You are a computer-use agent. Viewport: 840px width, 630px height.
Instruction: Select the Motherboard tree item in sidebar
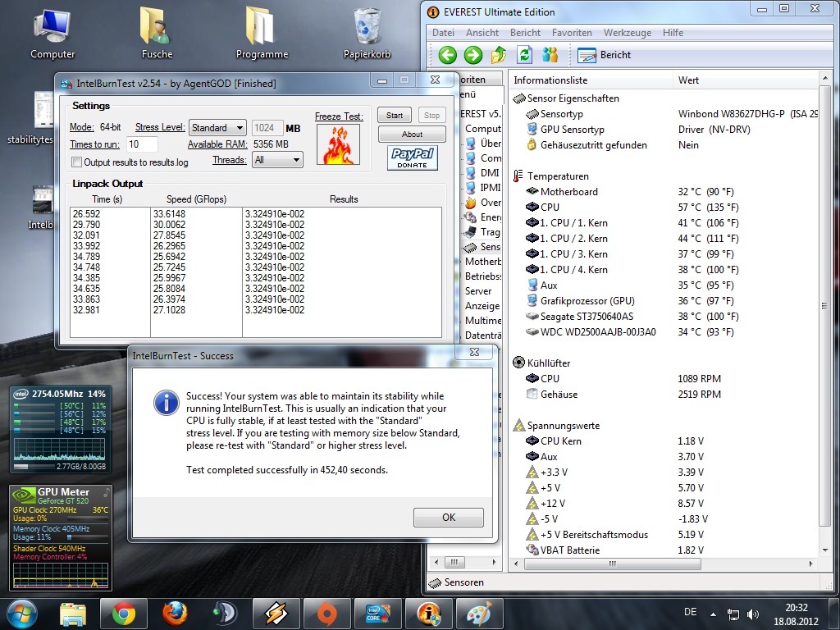click(482, 262)
